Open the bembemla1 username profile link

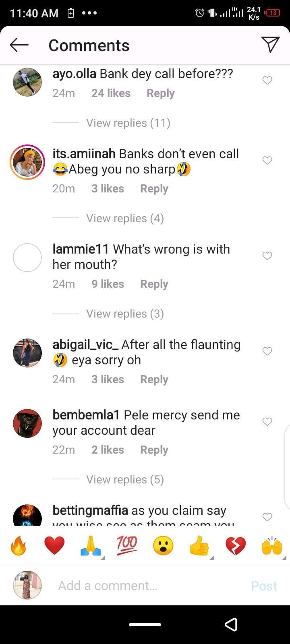coord(86,415)
